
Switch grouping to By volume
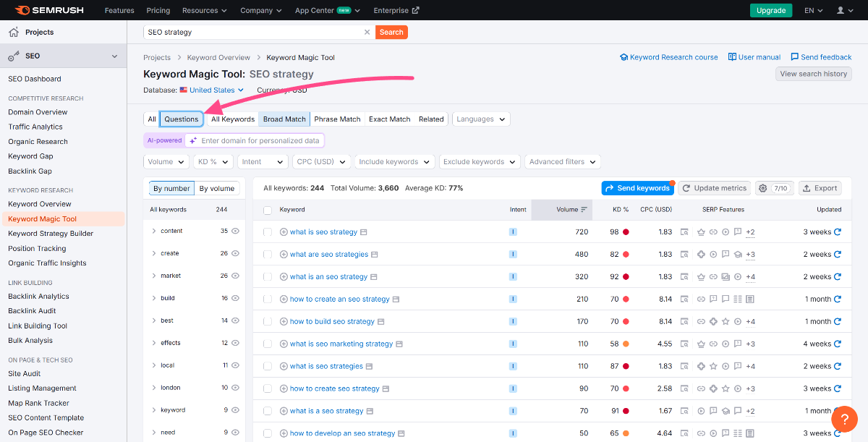click(217, 189)
